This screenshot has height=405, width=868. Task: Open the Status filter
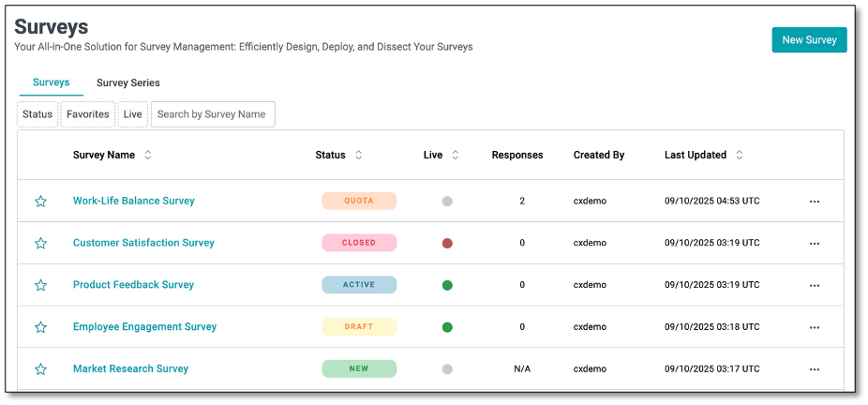(37, 114)
